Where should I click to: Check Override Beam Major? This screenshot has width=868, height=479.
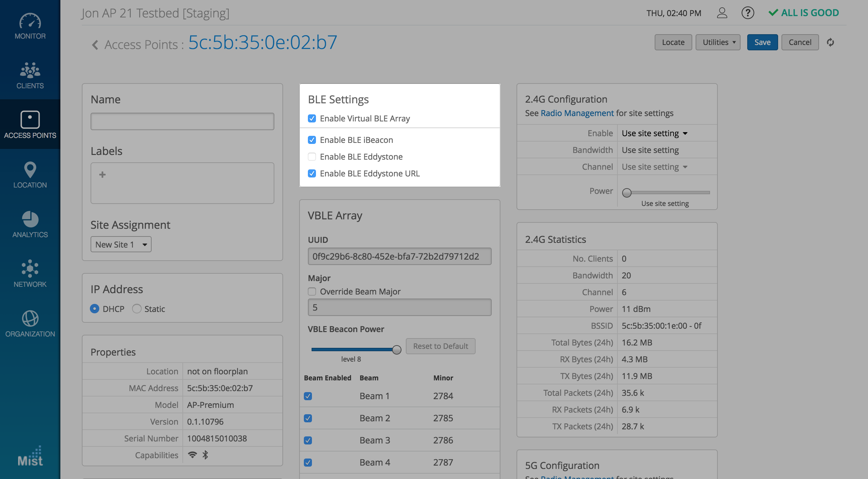click(x=312, y=291)
